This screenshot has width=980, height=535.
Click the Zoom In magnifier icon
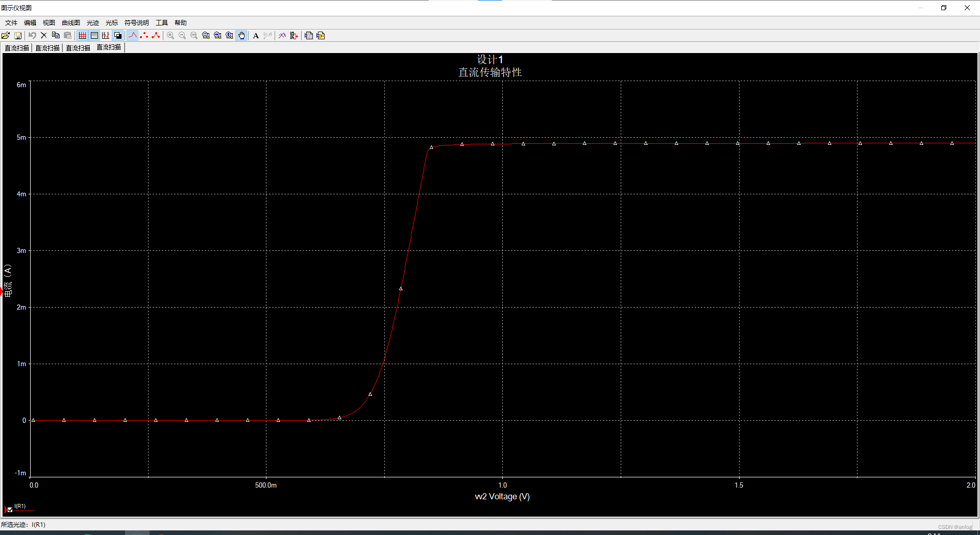pos(170,36)
